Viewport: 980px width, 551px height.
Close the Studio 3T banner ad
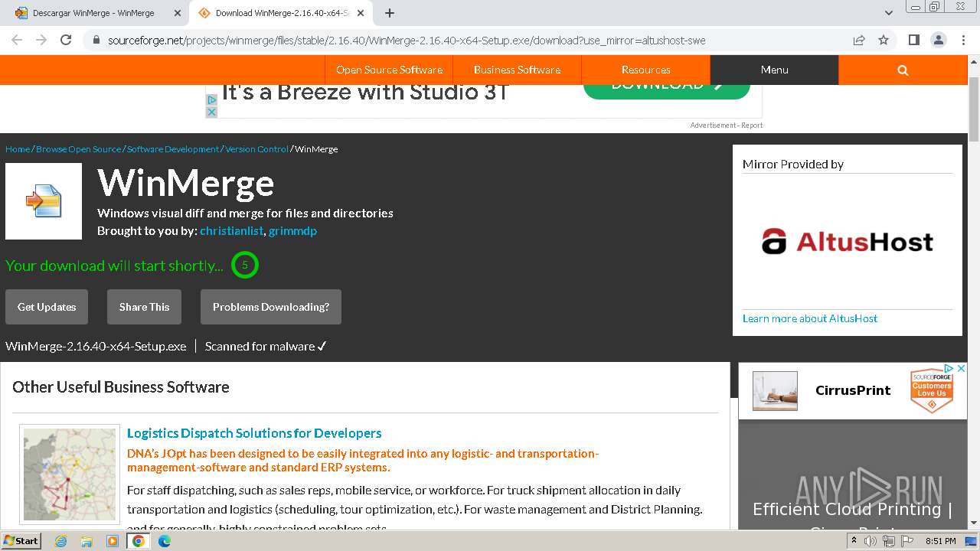click(x=212, y=112)
